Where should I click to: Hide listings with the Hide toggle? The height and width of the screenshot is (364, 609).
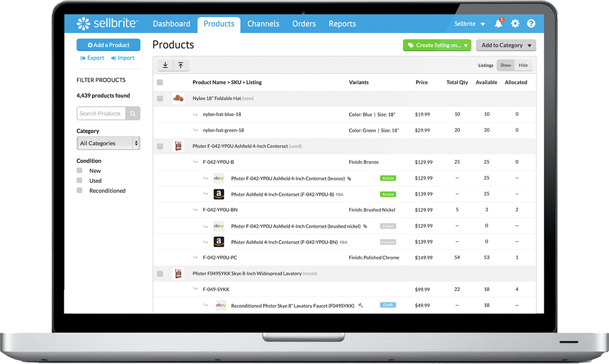pos(523,65)
